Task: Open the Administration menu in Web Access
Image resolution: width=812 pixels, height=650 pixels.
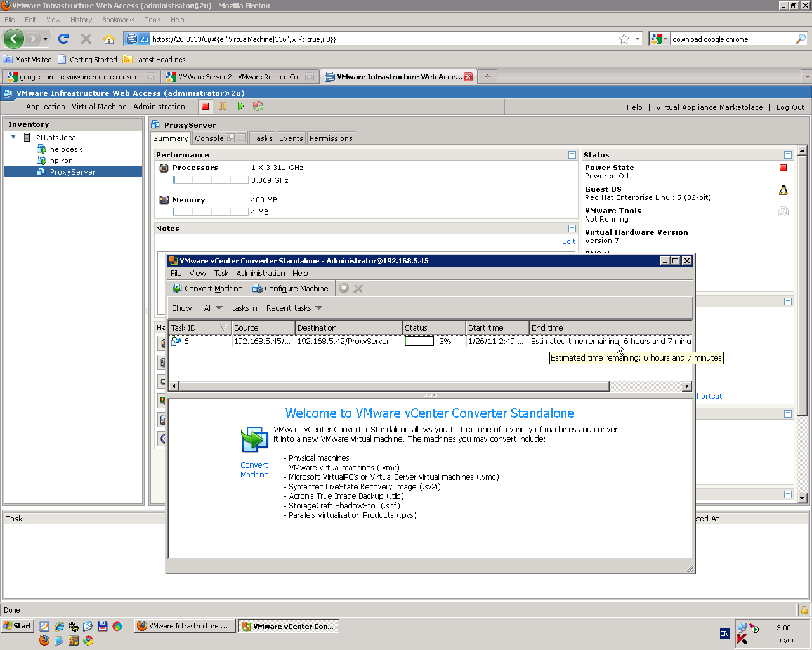Action: click(x=159, y=107)
